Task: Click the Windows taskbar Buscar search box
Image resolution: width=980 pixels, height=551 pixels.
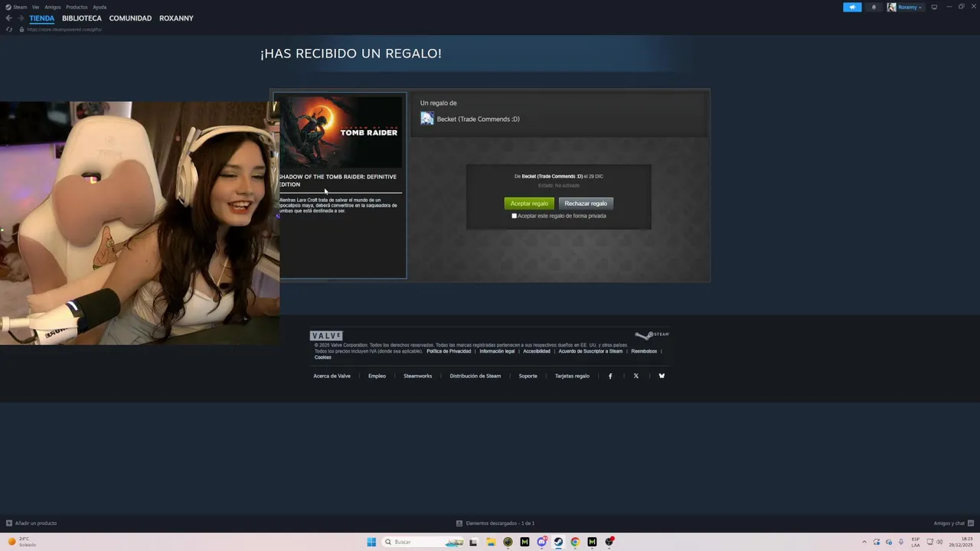Action: coord(423,542)
